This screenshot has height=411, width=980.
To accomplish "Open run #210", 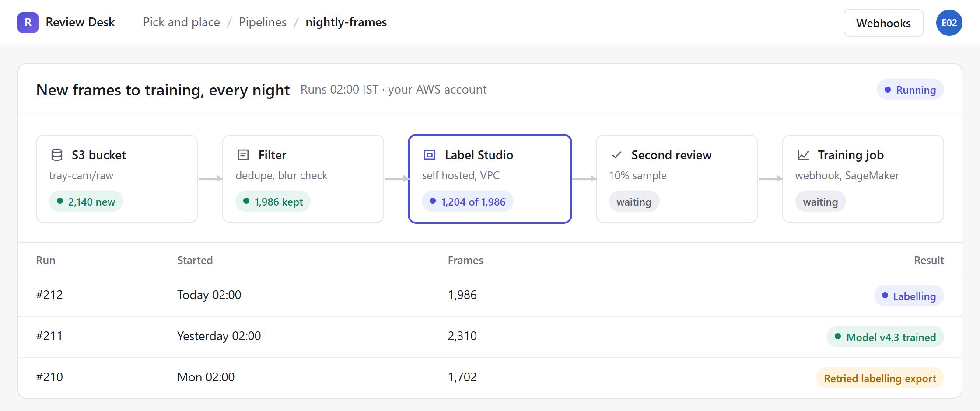I will pos(490,378).
